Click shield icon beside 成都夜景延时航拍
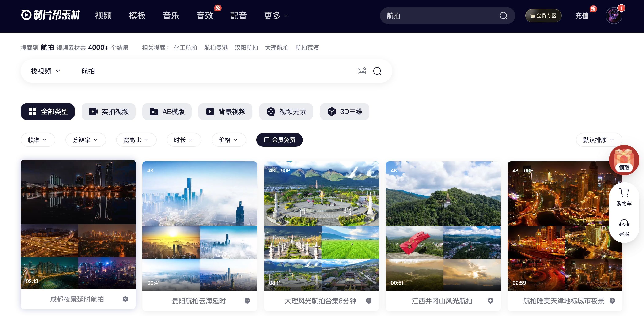 coord(125,299)
